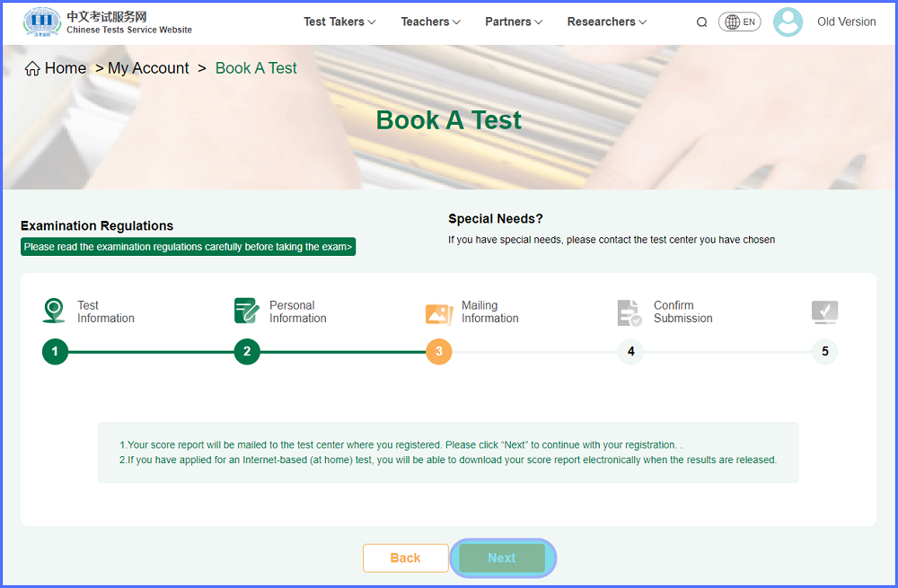Image resolution: width=898 pixels, height=588 pixels.
Task: Switch language with the EN globe toggle
Action: pos(739,22)
